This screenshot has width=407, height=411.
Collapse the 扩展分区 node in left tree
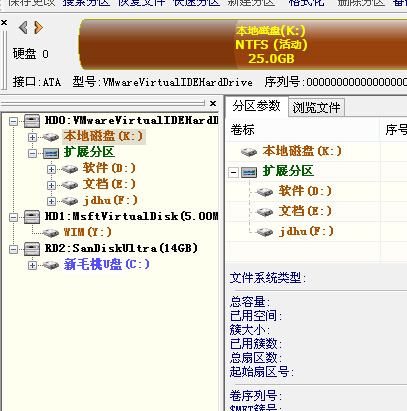[32, 153]
